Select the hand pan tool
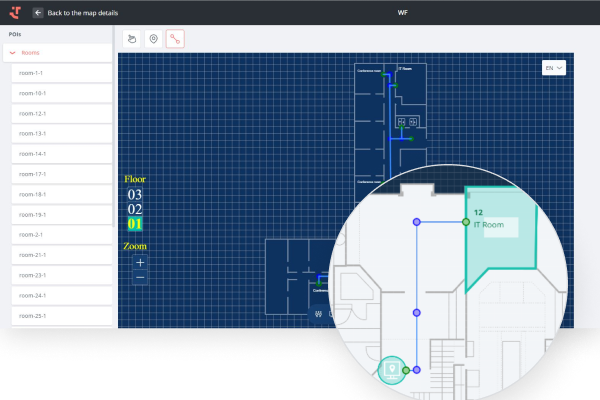The height and width of the screenshot is (400, 600). tap(130, 39)
